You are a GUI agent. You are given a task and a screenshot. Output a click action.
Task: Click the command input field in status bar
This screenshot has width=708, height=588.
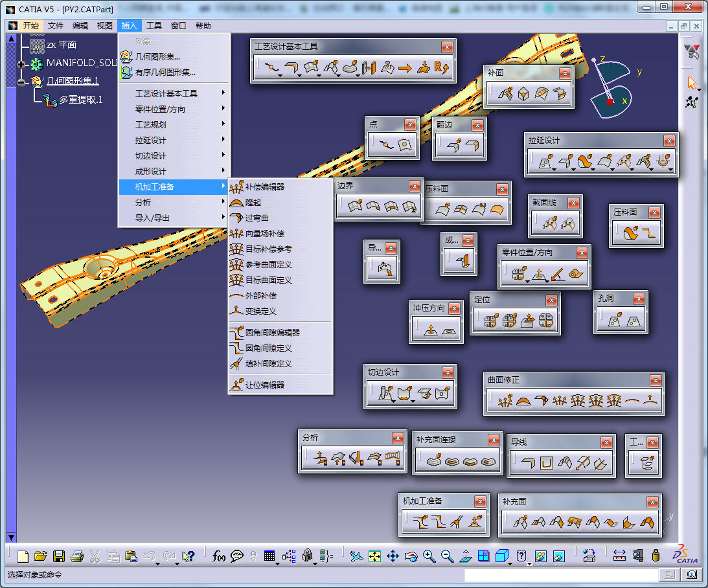561,574
